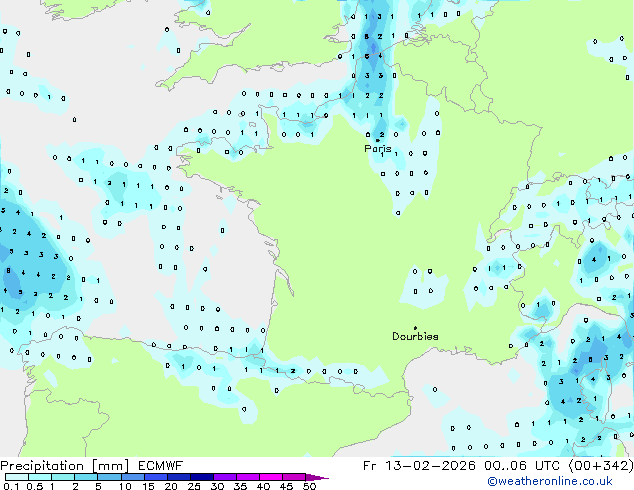Open the weatheronline.co.uk copyright link
This screenshot has height=490, width=634.
coord(550,481)
